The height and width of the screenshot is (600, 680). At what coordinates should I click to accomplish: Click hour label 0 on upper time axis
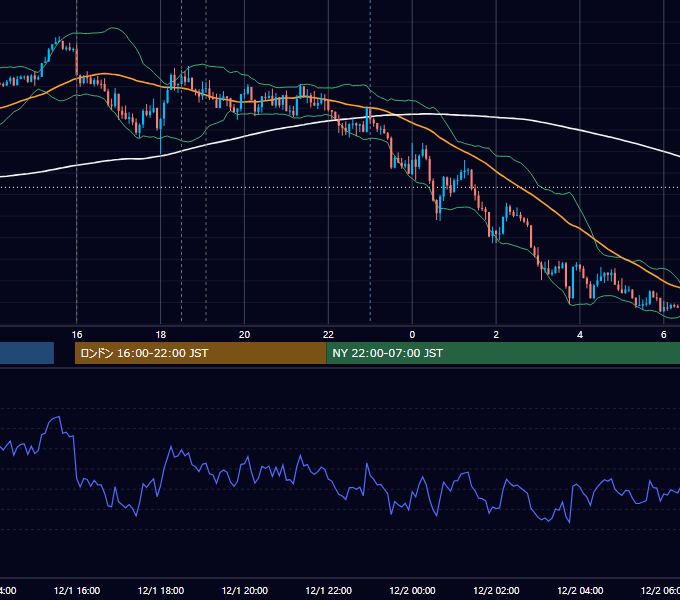point(412,335)
